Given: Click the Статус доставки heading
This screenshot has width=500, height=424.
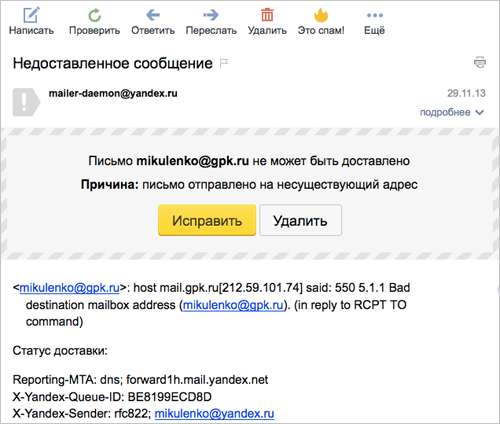Looking at the screenshot, I should (x=60, y=351).
